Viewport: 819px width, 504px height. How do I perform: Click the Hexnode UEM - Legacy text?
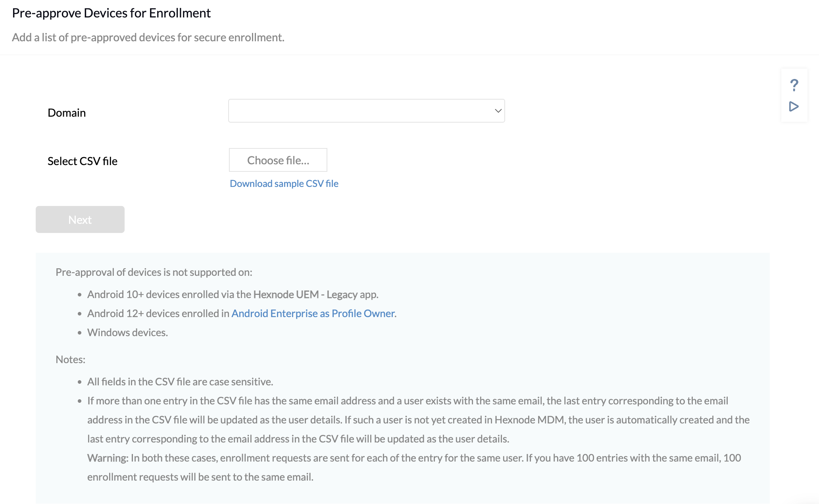[x=305, y=294]
